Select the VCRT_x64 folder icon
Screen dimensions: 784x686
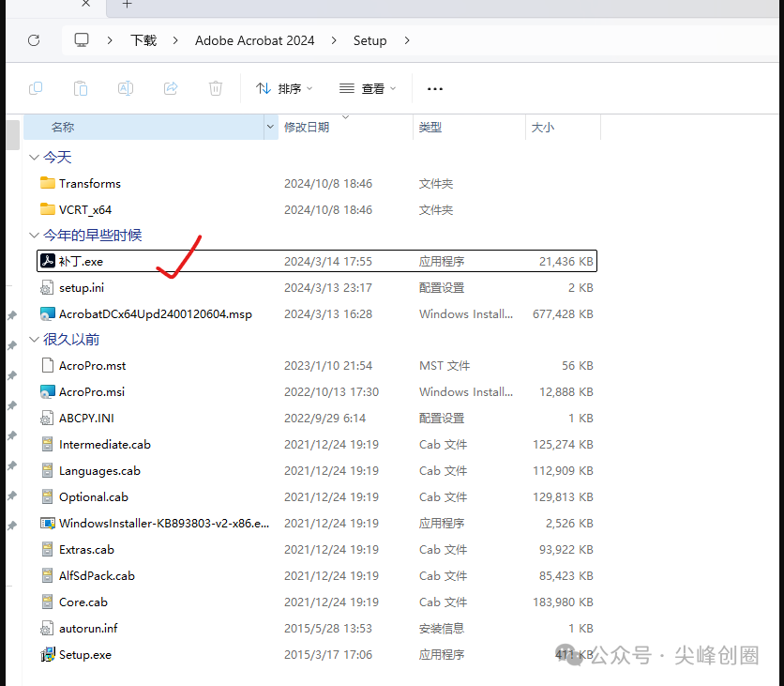pos(48,209)
